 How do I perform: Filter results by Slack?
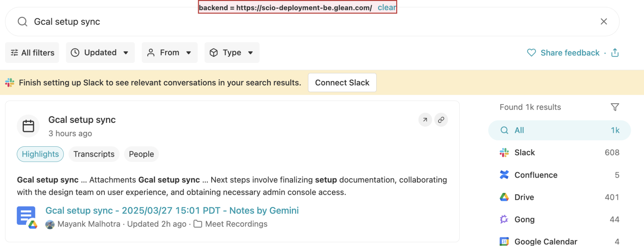click(559, 153)
